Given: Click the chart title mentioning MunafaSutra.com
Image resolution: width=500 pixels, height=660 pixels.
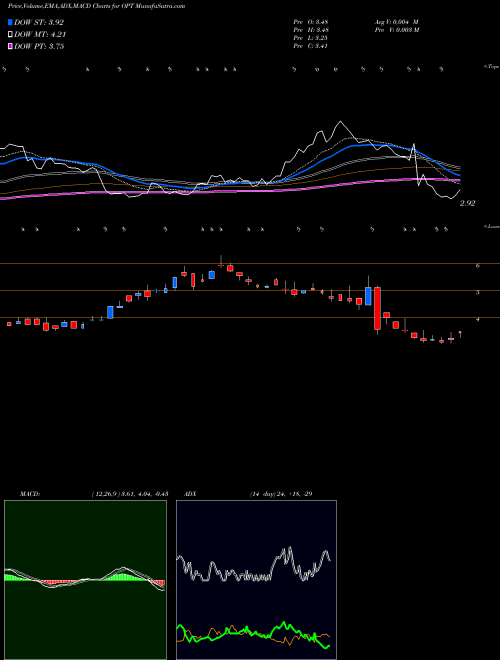Looking at the screenshot, I should [x=96, y=6].
